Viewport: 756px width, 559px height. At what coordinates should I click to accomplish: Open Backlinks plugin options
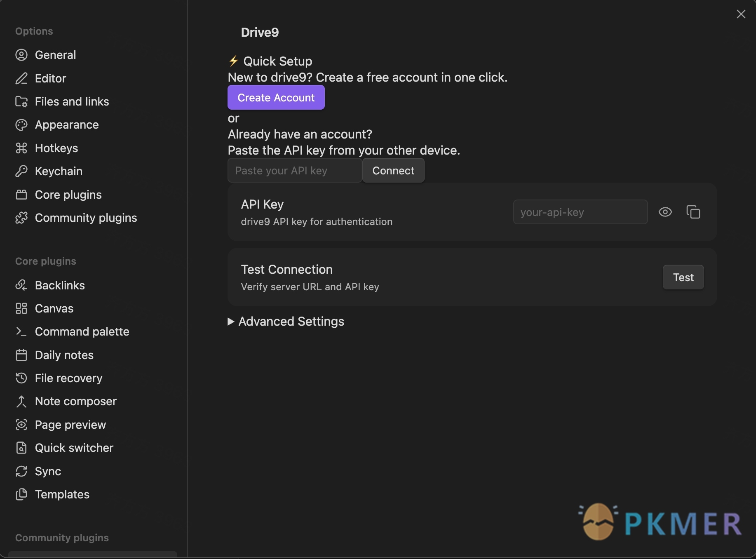pos(93,285)
